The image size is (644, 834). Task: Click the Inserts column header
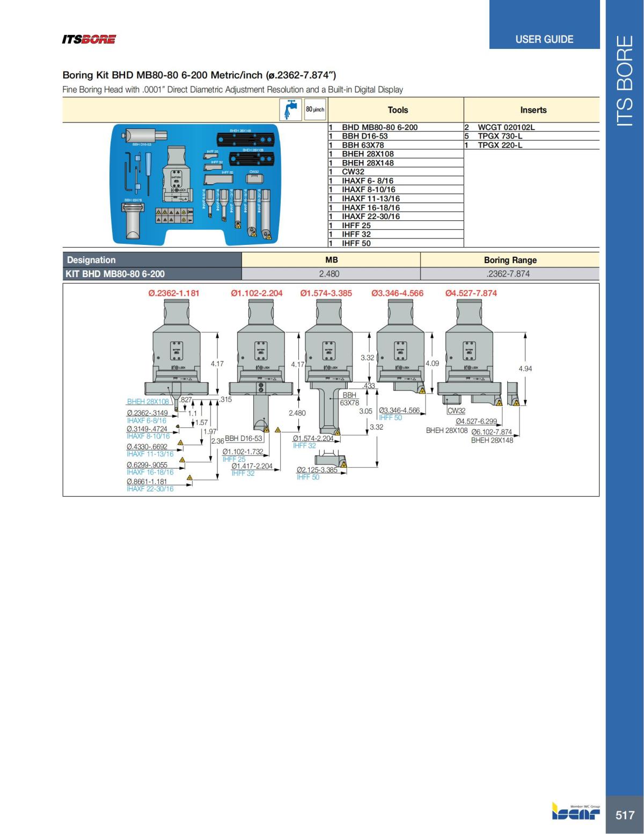[x=533, y=110]
